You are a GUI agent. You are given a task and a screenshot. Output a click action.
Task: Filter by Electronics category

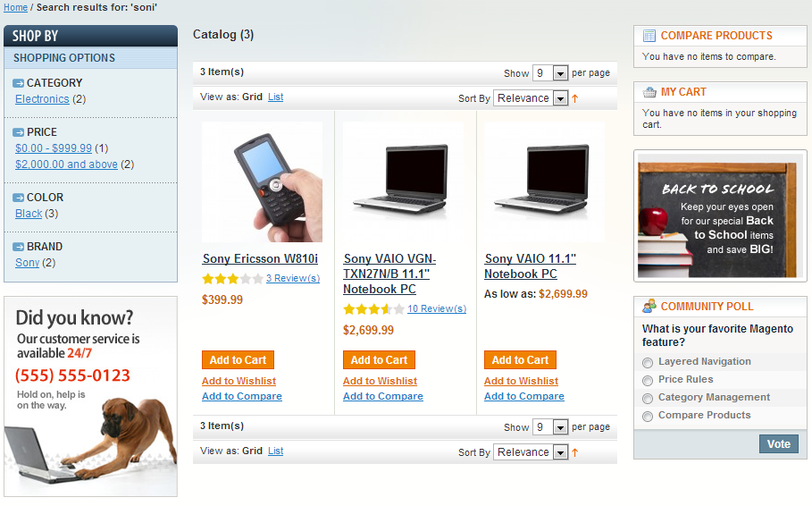pos(42,99)
